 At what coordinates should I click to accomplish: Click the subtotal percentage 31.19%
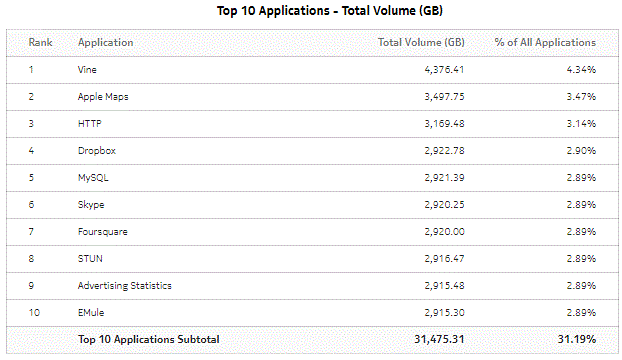[577, 339]
